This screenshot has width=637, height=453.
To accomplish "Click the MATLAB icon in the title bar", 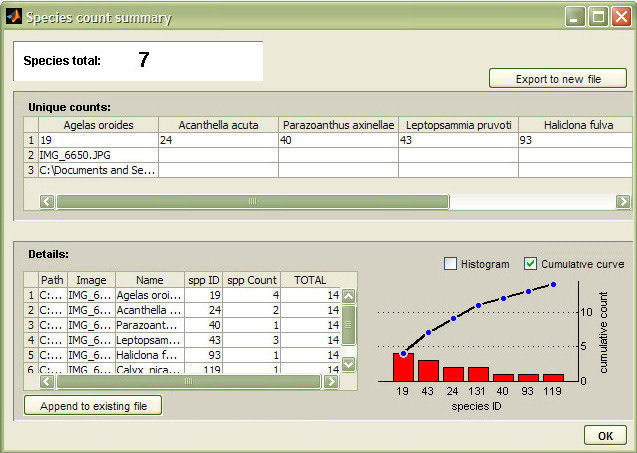I will (14, 17).
